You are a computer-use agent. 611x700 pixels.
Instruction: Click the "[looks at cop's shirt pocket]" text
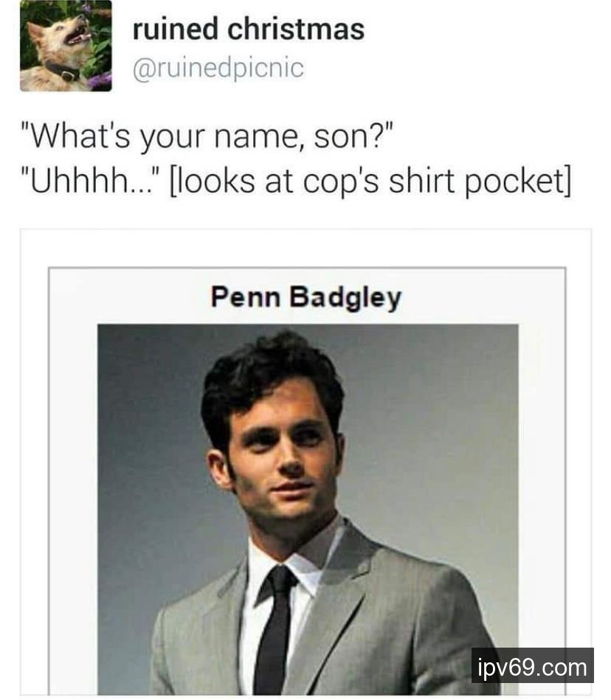click(x=371, y=181)
